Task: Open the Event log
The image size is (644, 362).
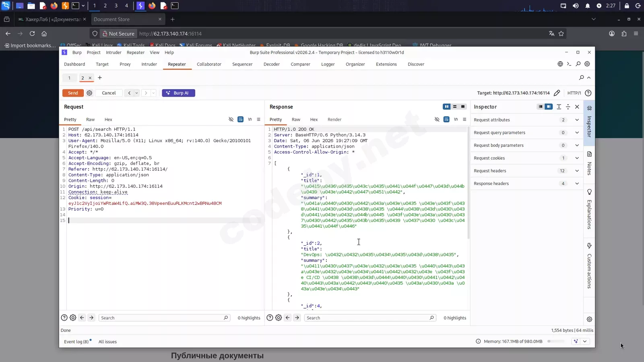Action: [76, 342]
